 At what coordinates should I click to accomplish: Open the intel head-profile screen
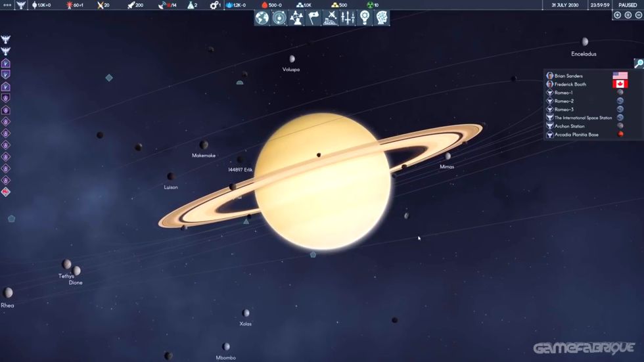click(382, 18)
